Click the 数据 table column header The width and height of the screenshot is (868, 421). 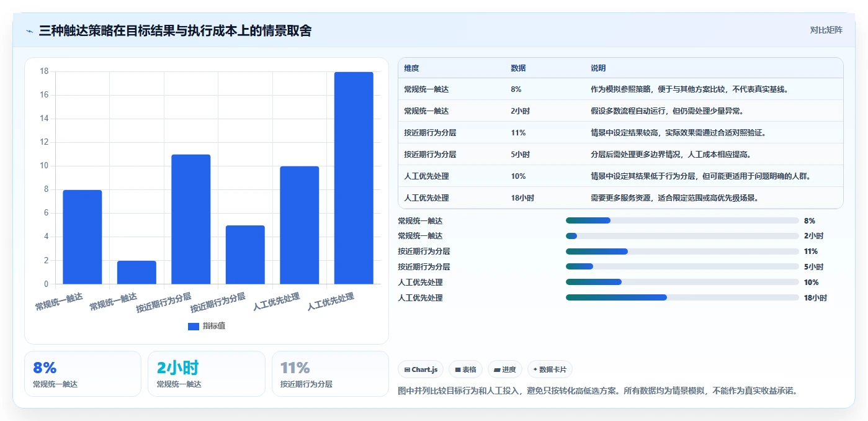click(x=518, y=68)
